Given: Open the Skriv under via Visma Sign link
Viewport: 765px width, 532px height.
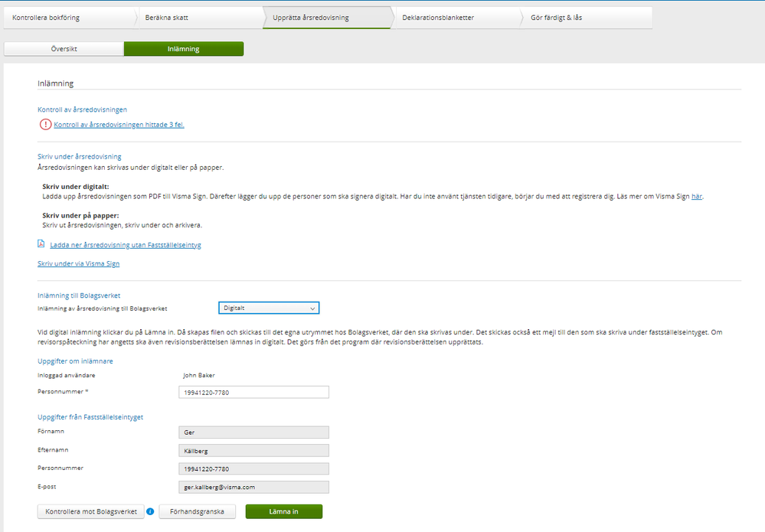Looking at the screenshot, I should coord(78,264).
